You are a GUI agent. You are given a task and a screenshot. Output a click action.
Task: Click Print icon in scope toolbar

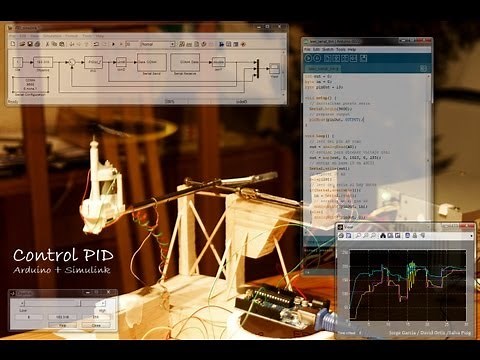[341, 235]
